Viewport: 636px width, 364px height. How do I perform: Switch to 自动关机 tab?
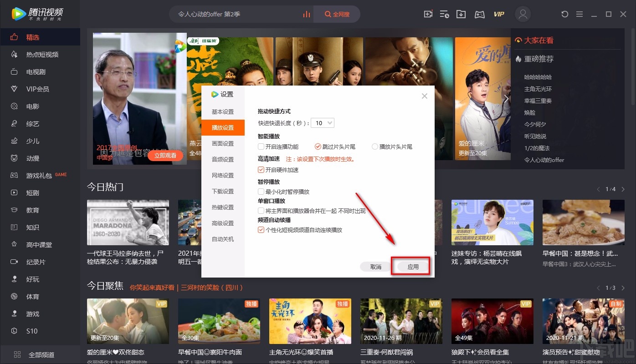point(223,239)
